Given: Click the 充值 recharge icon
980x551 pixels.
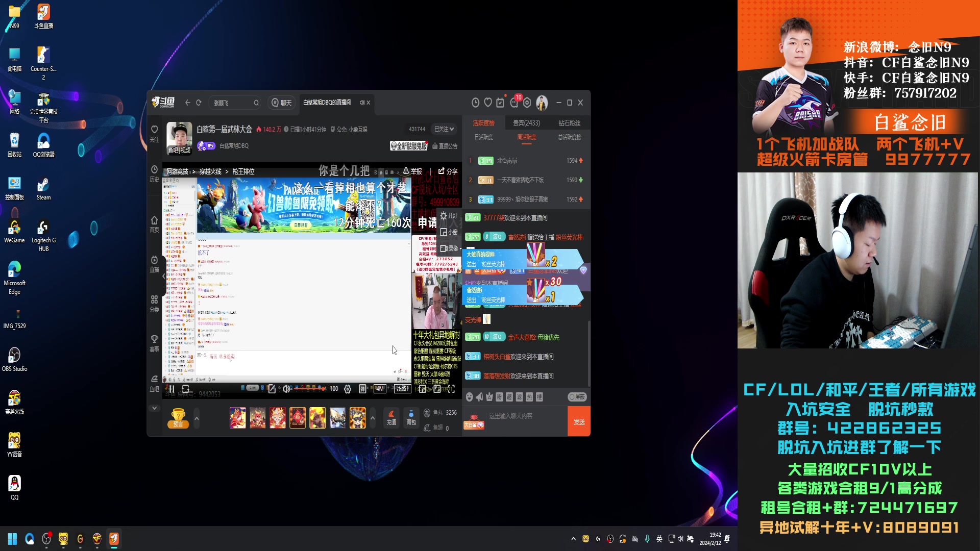Looking at the screenshot, I should [x=391, y=417].
